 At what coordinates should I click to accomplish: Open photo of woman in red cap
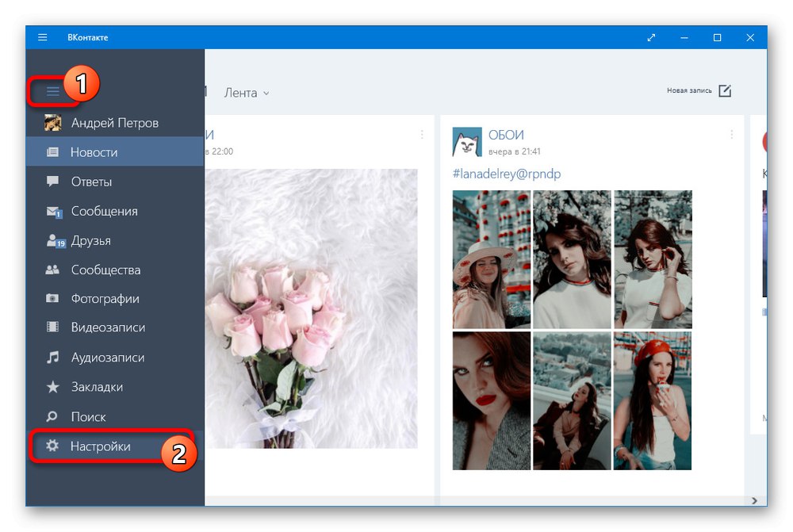[x=653, y=400]
